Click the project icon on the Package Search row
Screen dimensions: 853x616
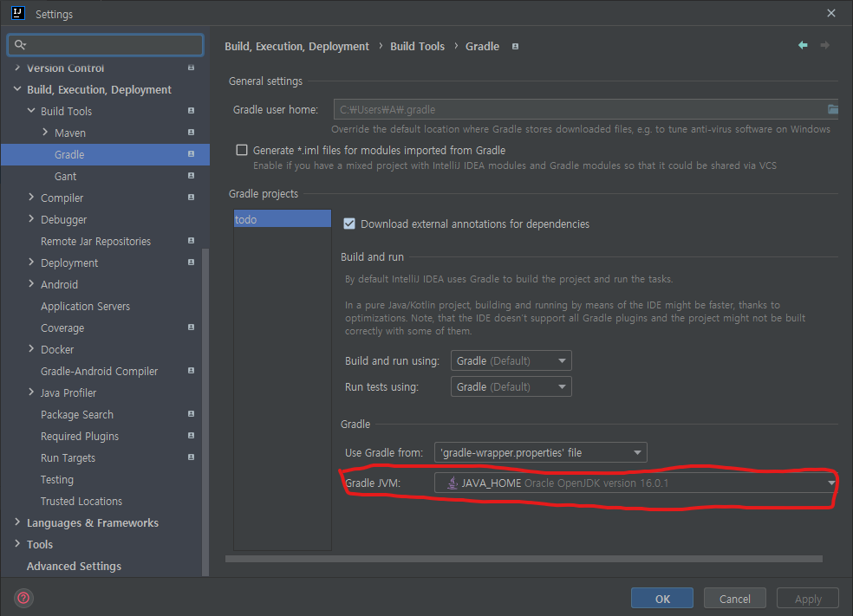tap(191, 414)
